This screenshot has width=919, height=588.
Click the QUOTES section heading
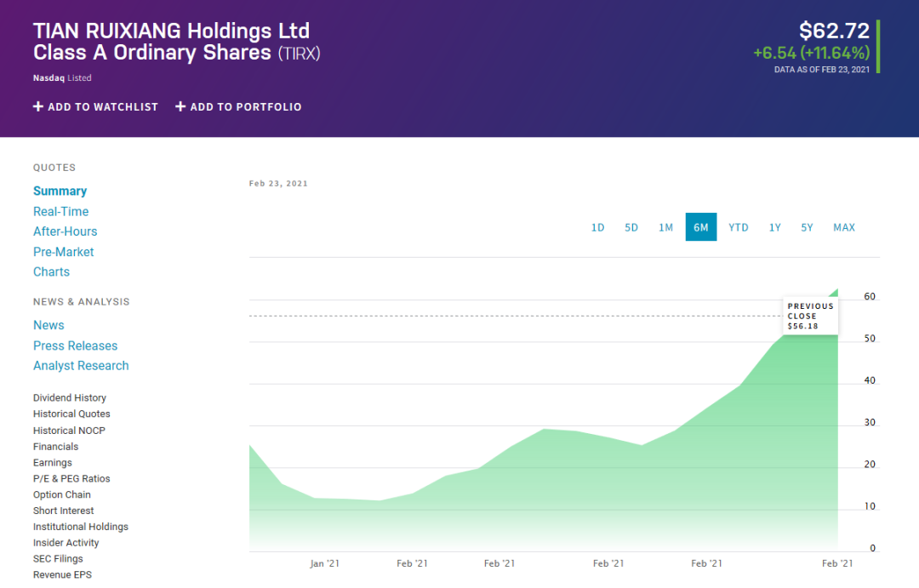pos(54,168)
